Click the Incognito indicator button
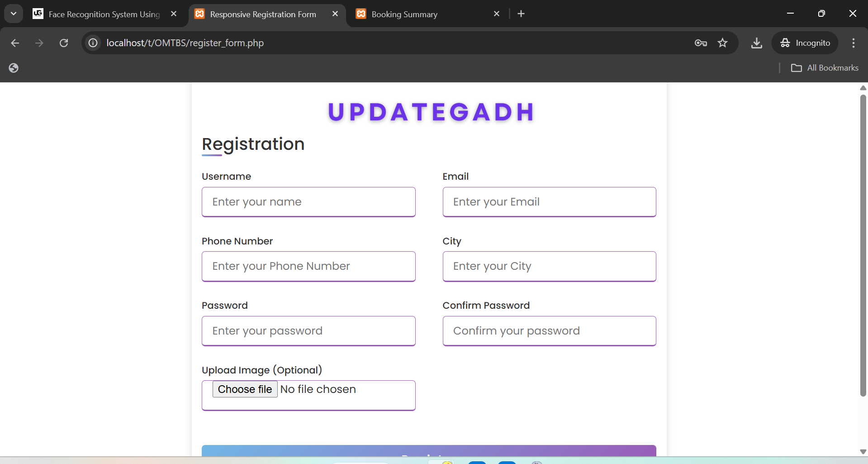Image resolution: width=868 pixels, height=464 pixels. 805,43
